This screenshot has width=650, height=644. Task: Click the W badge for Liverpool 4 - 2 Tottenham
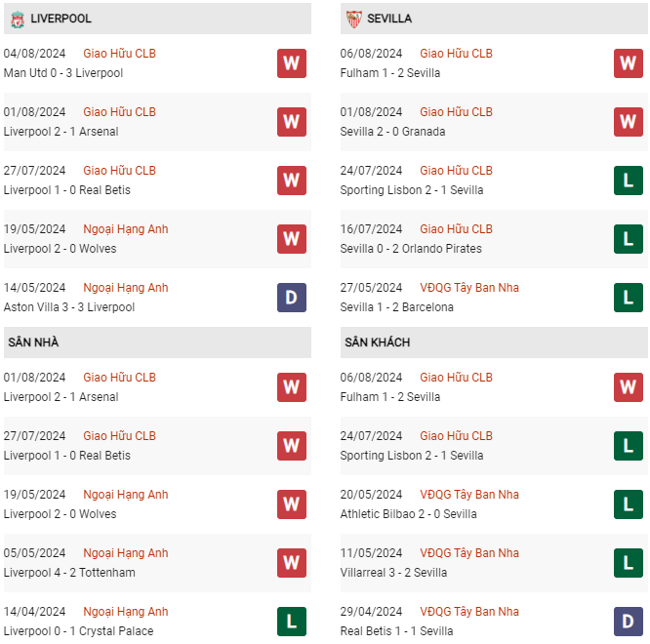pos(291,563)
